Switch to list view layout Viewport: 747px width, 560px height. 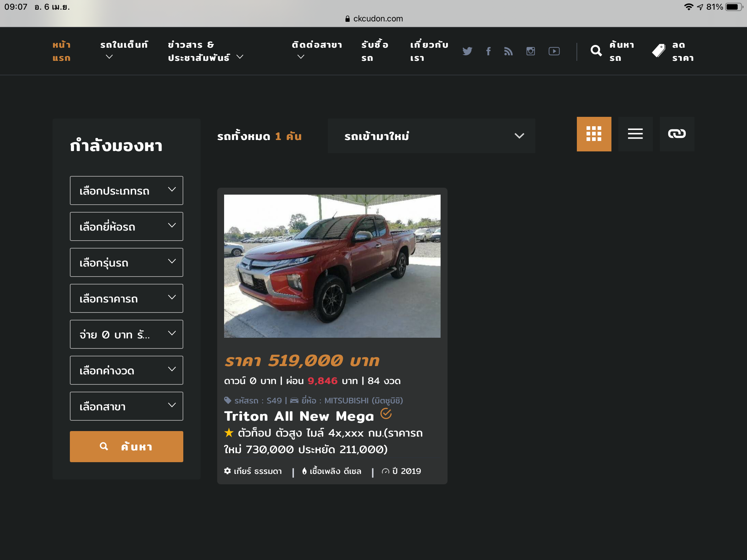pos(635,134)
